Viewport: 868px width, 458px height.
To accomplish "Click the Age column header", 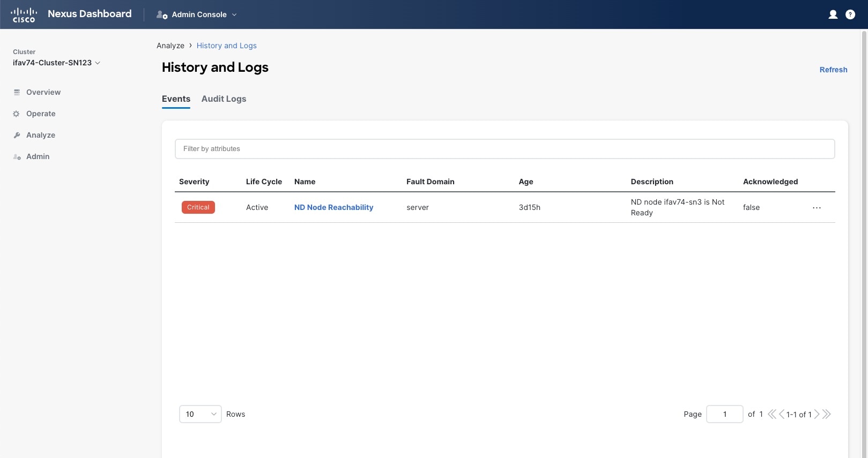I will (526, 182).
